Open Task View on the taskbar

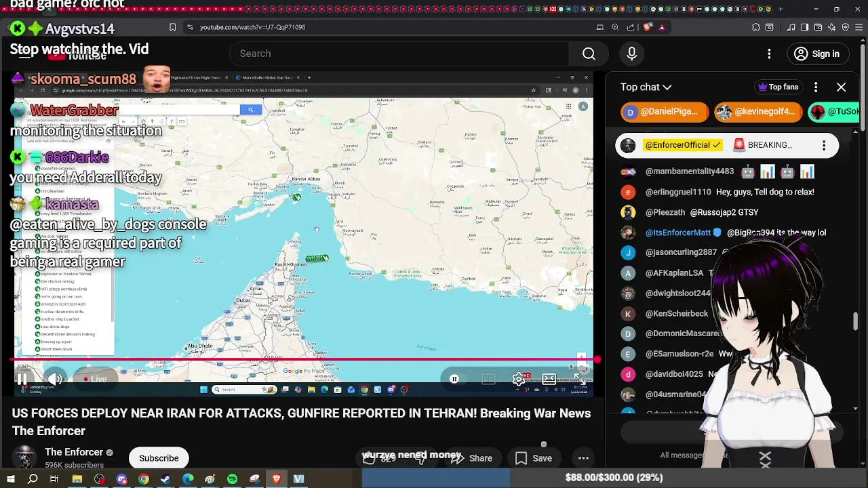(x=54, y=479)
